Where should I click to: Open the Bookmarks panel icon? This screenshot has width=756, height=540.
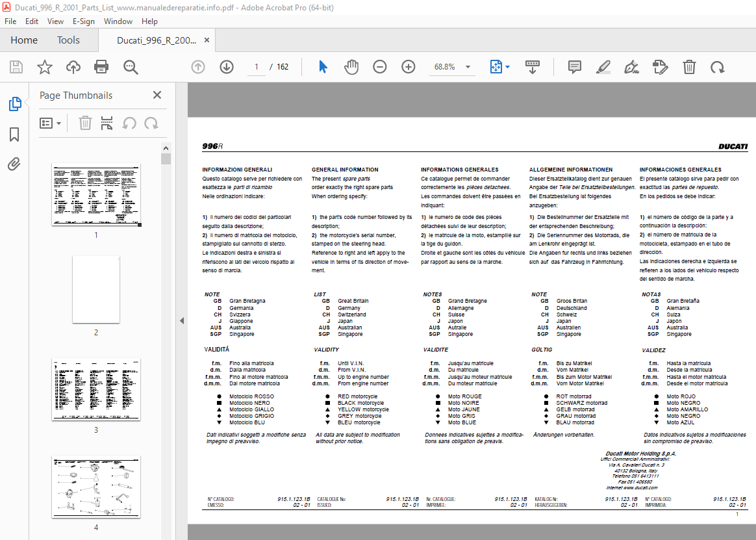tap(14, 134)
